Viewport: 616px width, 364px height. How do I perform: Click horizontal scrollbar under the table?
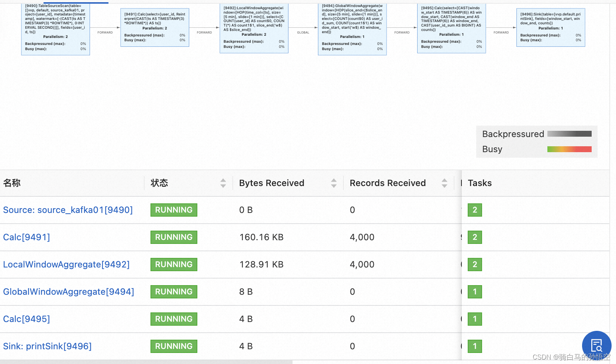click(146, 362)
